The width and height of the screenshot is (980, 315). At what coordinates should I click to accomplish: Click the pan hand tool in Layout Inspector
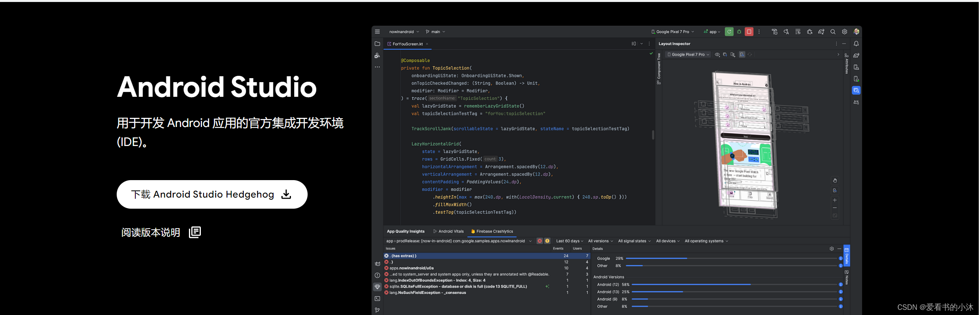(835, 181)
